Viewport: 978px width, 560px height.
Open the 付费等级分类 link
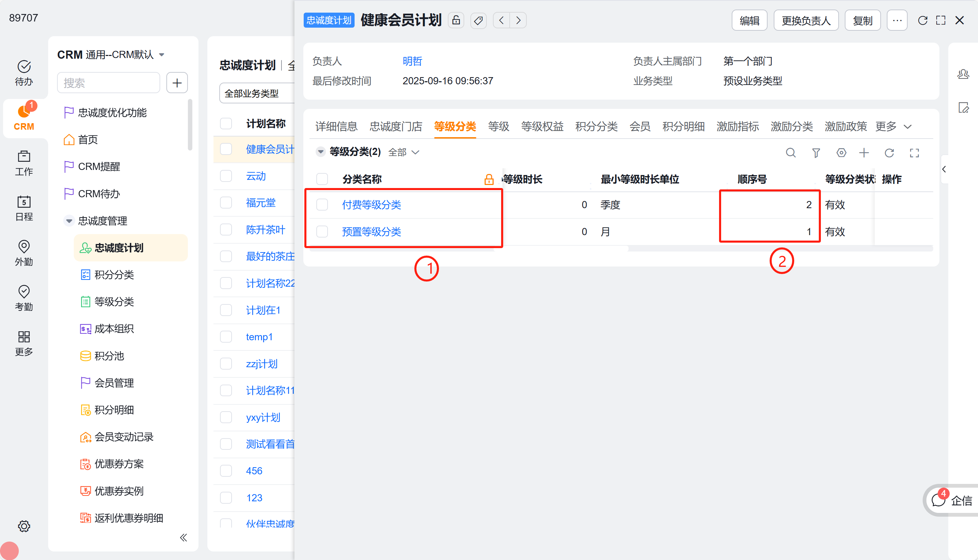coord(371,205)
